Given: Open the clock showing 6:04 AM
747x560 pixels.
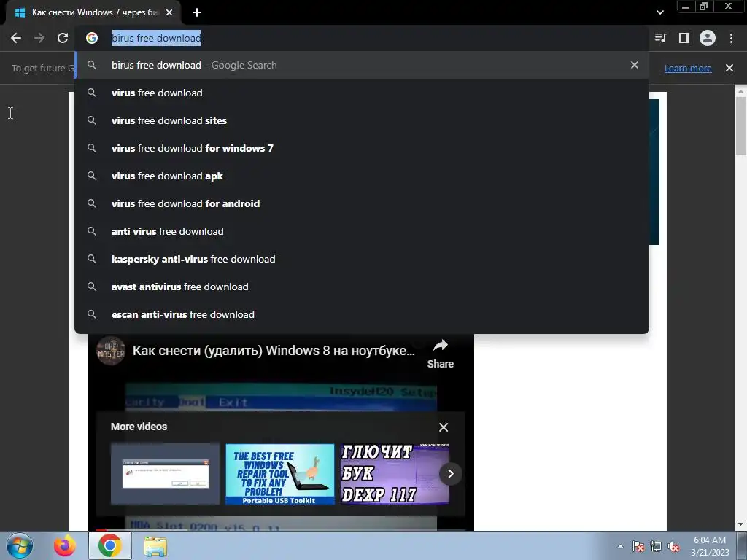Looking at the screenshot, I should tap(710, 546).
